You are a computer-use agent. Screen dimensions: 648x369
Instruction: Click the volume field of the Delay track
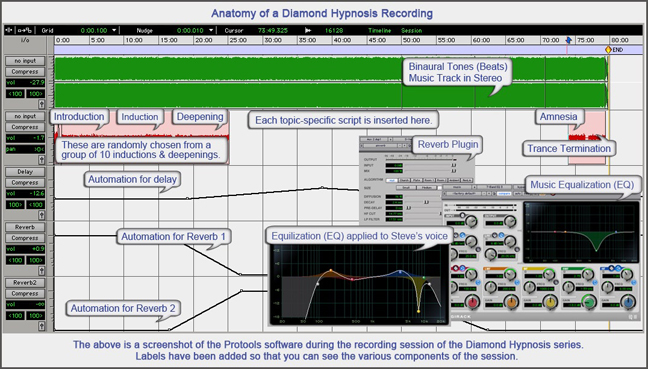(x=25, y=193)
